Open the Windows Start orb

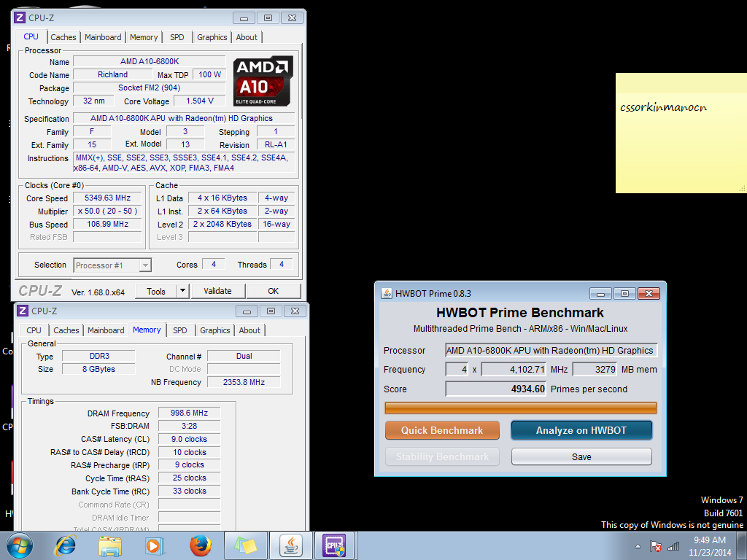20,545
